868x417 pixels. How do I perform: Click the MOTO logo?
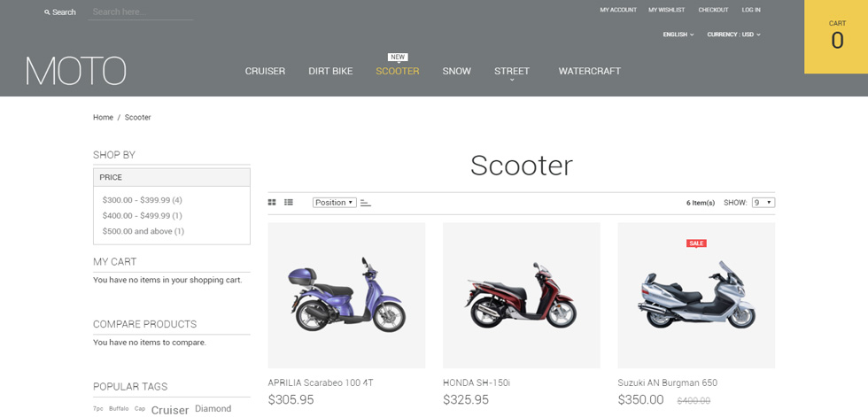76,71
